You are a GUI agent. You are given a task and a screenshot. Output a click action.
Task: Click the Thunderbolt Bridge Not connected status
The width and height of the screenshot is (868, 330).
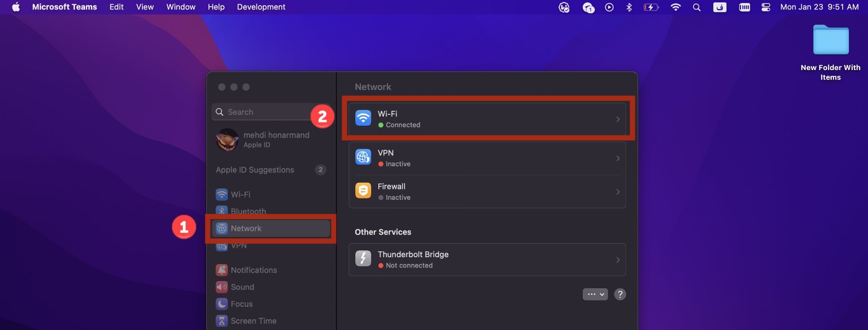(x=405, y=265)
